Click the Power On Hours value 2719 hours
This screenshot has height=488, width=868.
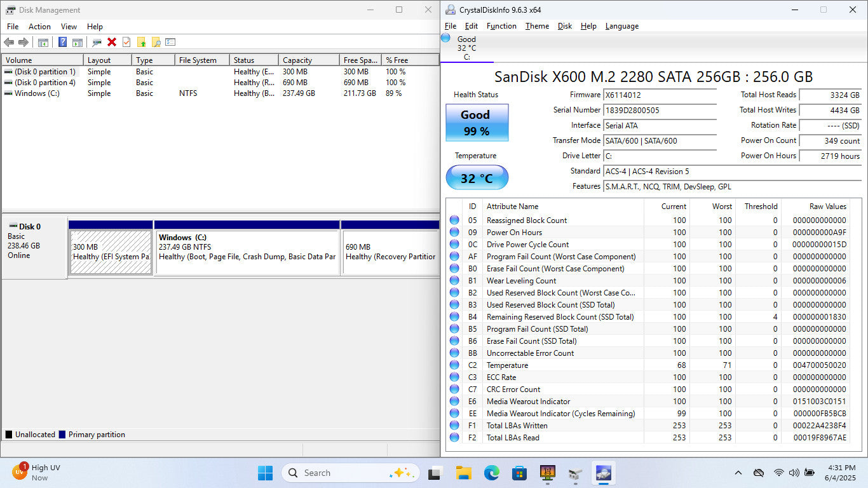831,156
